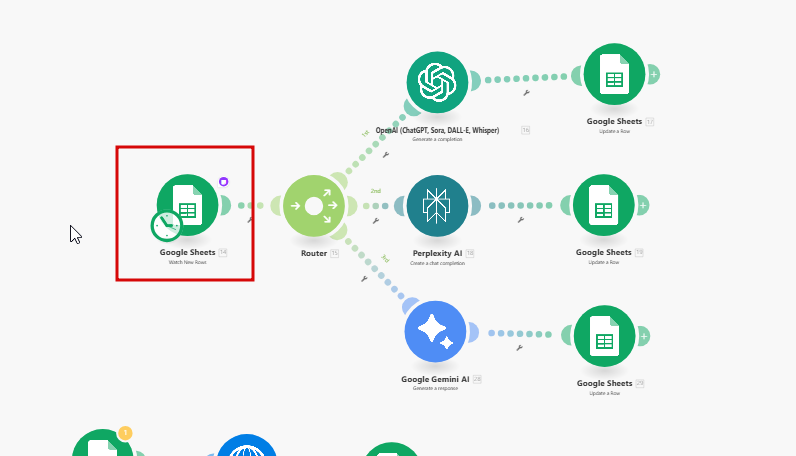This screenshot has width=796, height=456.
Task: Open Google Sheets module following OpenAI
Action: coord(614,74)
